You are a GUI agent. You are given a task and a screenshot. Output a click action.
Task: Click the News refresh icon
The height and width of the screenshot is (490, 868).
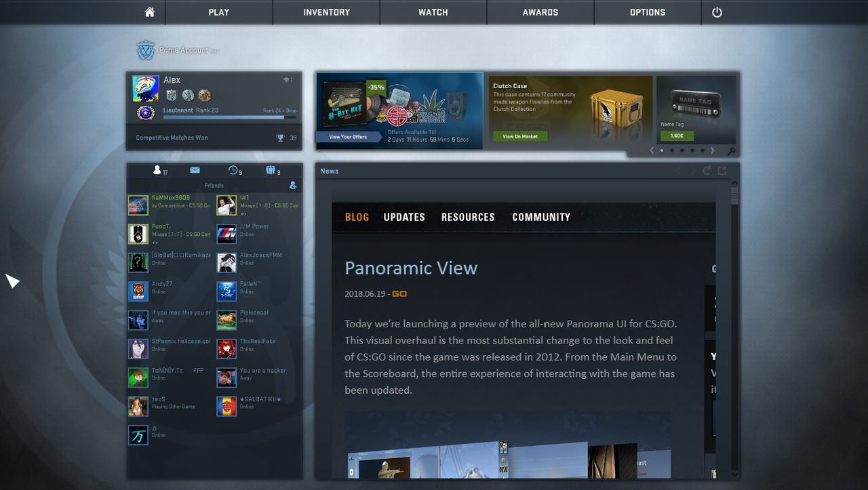(x=707, y=171)
